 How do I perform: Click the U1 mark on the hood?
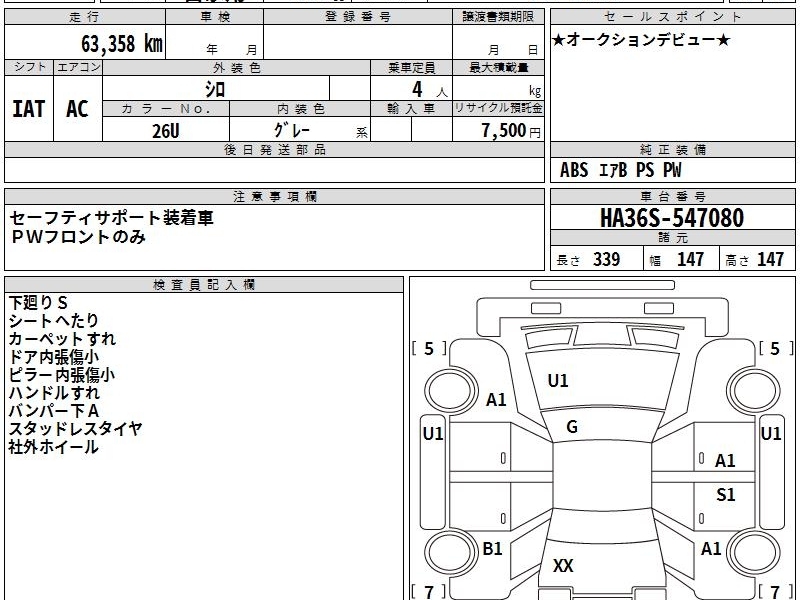tap(558, 381)
